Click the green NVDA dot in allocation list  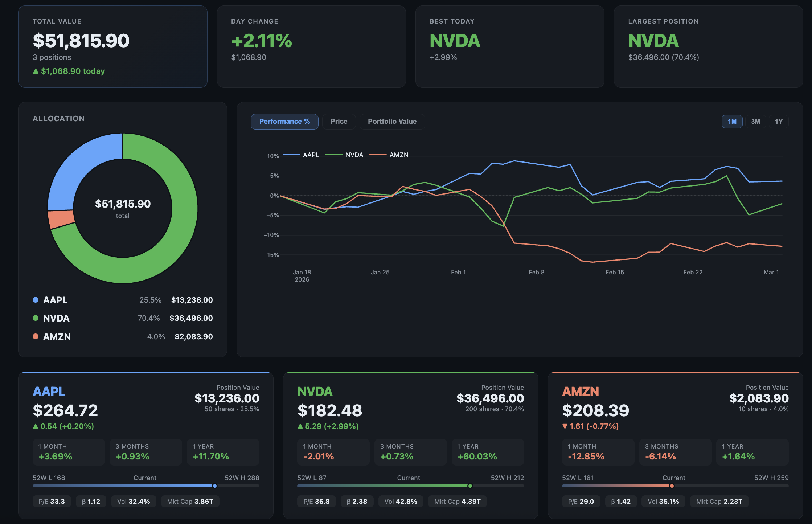pyautogui.click(x=36, y=318)
